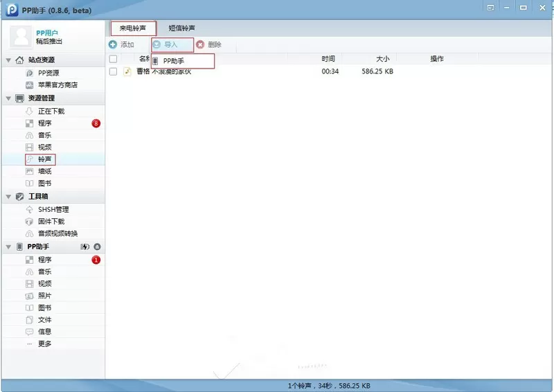The width and height of the screenshot is (554, 392).
Task: Click the red badge 8 beside 程序
Action: coord(96,123)
